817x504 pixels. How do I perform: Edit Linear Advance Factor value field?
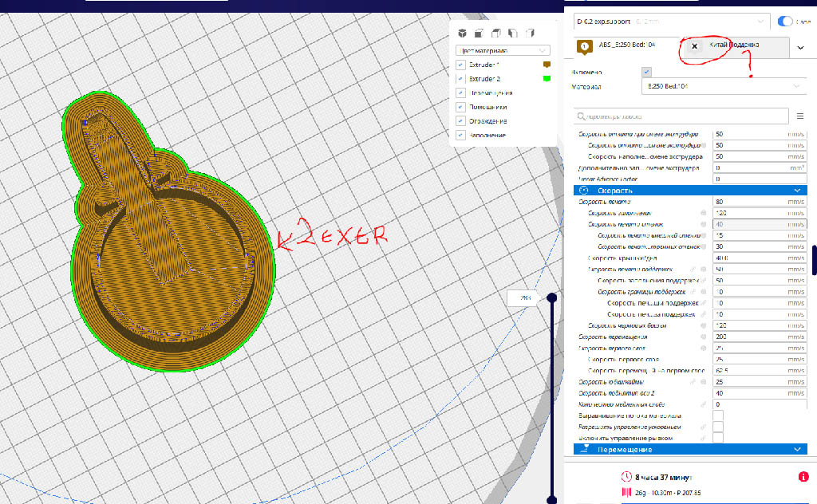760,179
